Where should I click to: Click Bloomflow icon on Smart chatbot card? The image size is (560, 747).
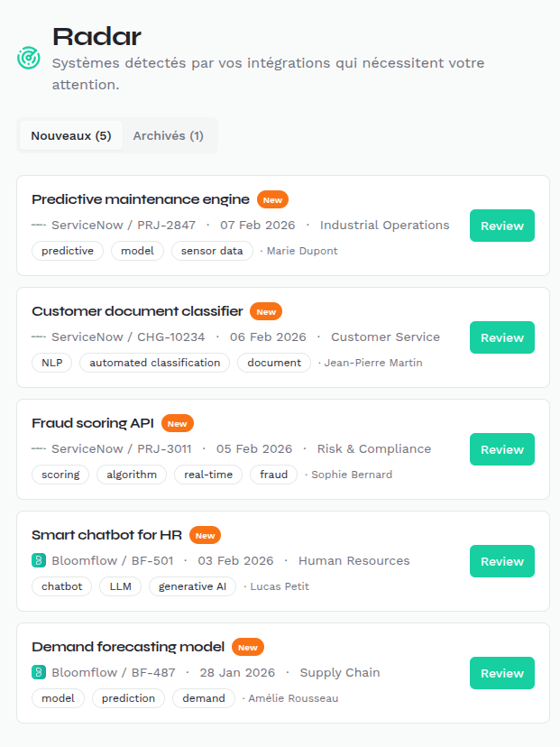pos(38,561)
